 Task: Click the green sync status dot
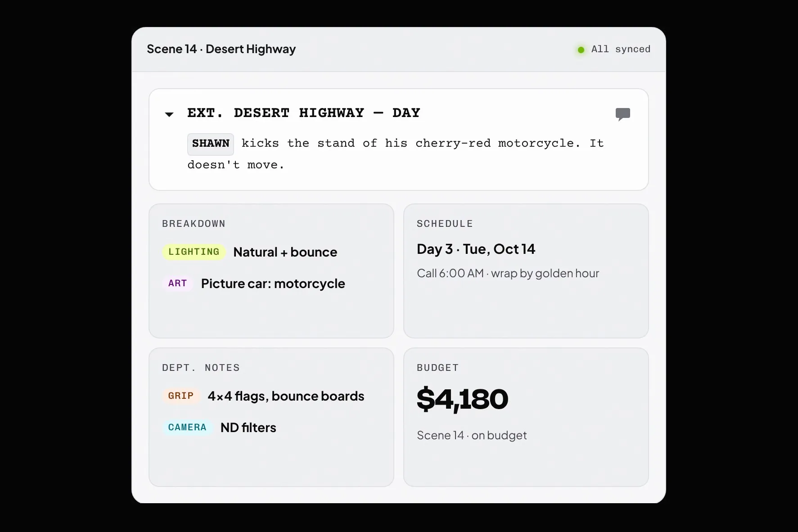point(581,50)
